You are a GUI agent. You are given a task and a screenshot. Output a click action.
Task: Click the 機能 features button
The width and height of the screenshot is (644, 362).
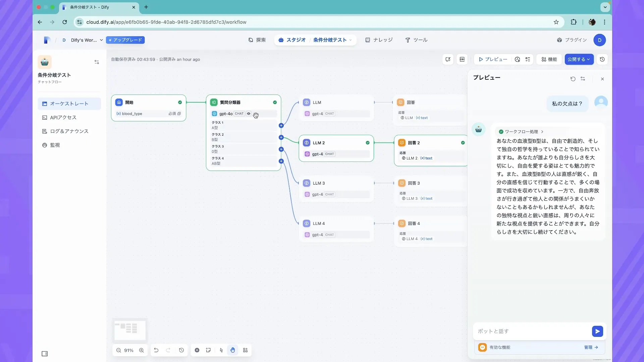[549, 59]
